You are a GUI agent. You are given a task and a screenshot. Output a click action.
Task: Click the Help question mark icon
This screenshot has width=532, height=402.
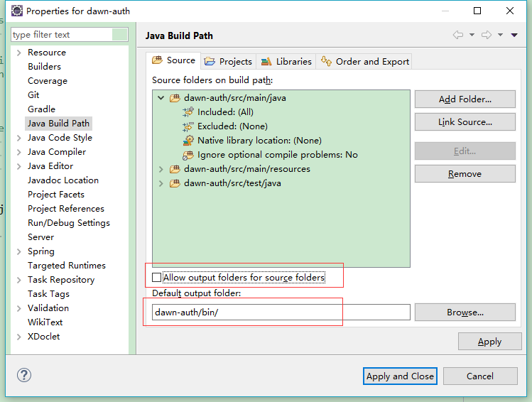[x=24, y=375]
